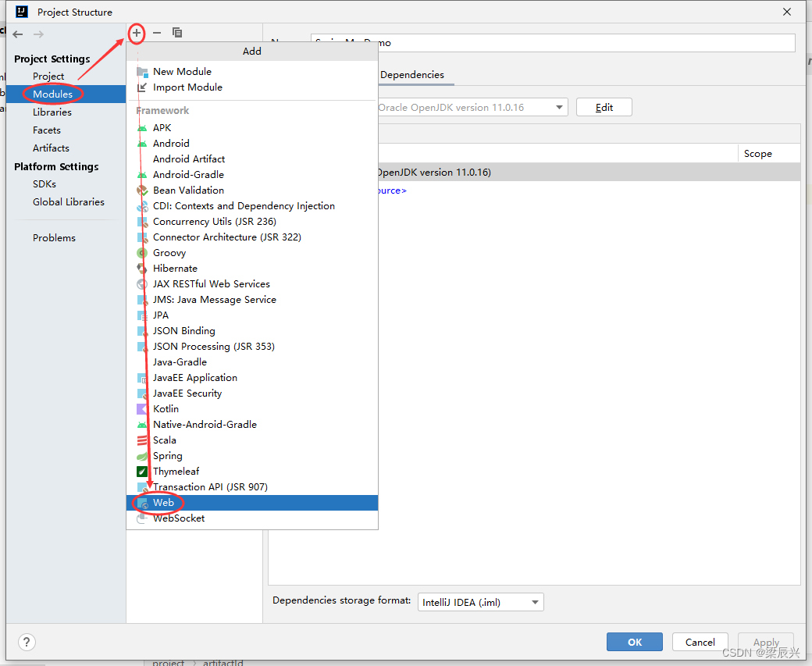Click the Thymeleaf green icon

click(142, 472)
